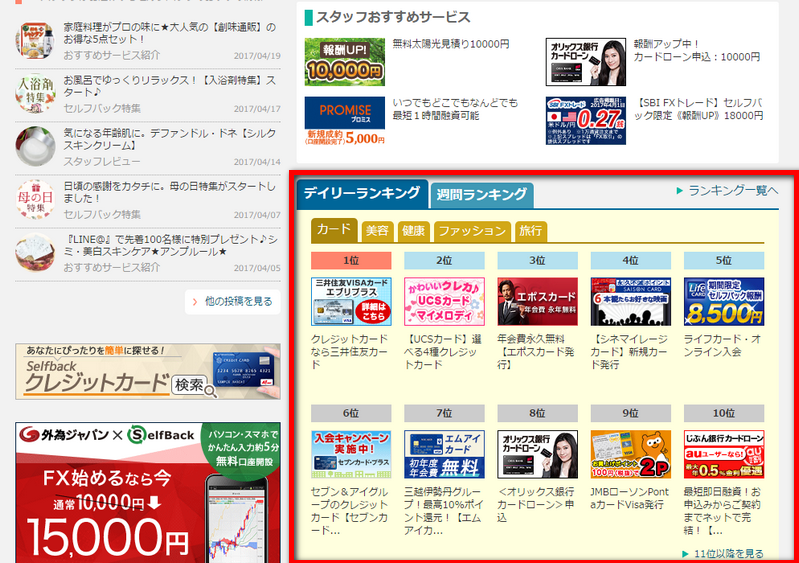Select the ファッション category tab
The image size is (799, 563).
[x=472, y=231]
